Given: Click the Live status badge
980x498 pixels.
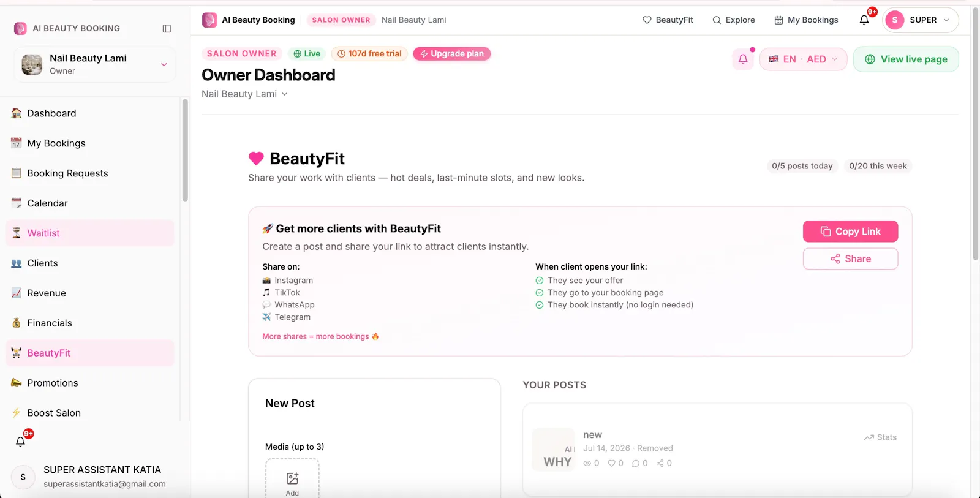Looking at the screenshot, I should [x=307, y=54].
